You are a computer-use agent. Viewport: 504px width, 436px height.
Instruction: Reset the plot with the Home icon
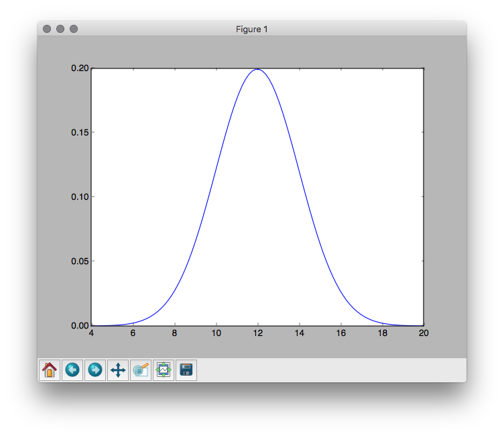click(50, 370)
